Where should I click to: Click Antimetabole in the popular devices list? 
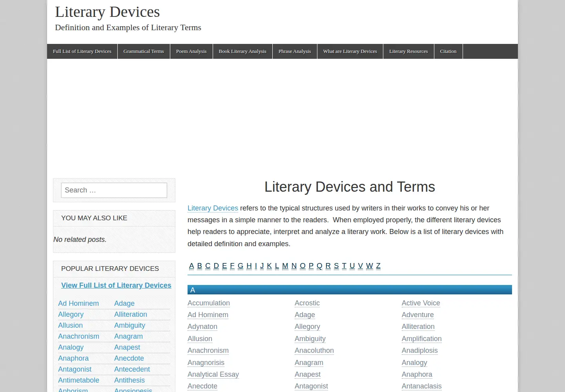coord(78,380)
